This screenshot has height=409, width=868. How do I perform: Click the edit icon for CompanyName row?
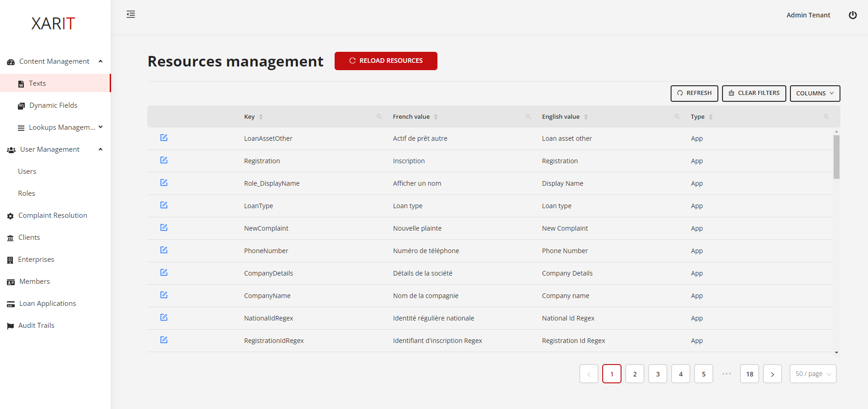click(164, 295)
